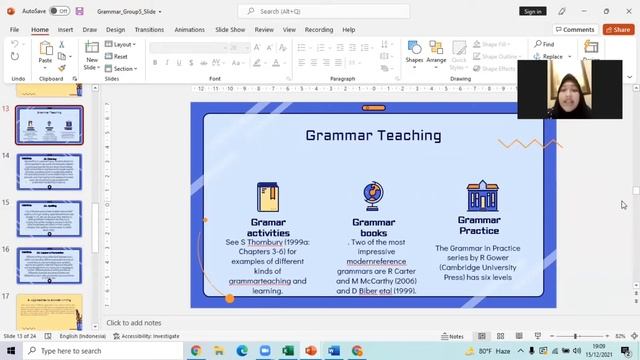
Task: Open Zoom app from taskbar
Action: [265, 351]
